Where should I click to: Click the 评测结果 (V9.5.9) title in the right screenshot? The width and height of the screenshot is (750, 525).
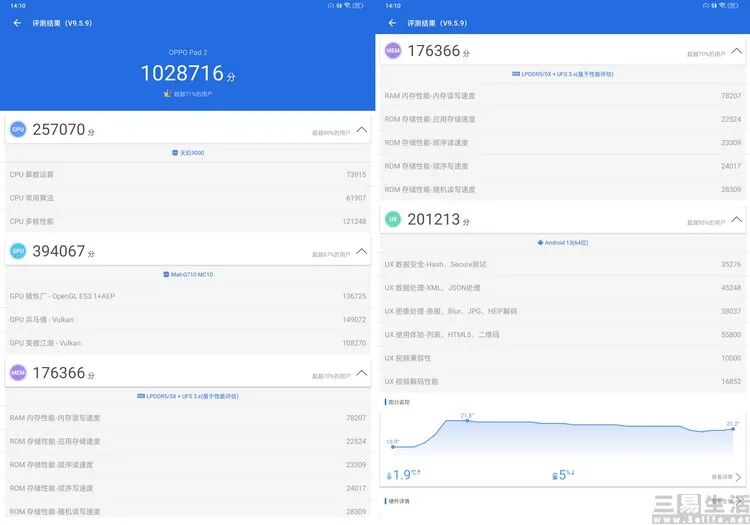point(437,23)
